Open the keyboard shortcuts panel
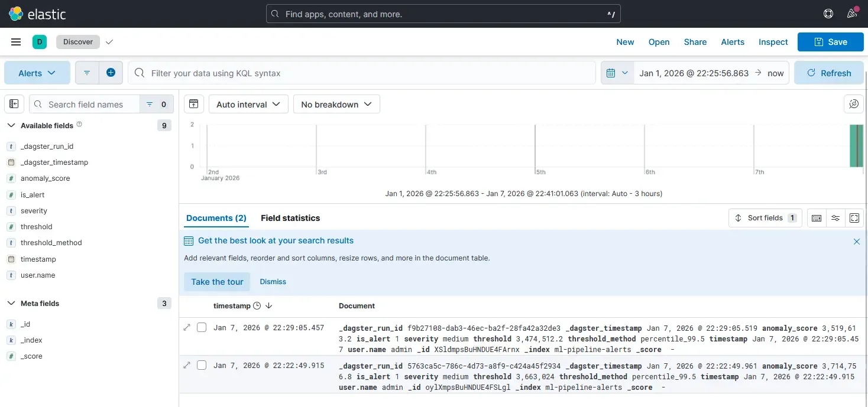 817,218
